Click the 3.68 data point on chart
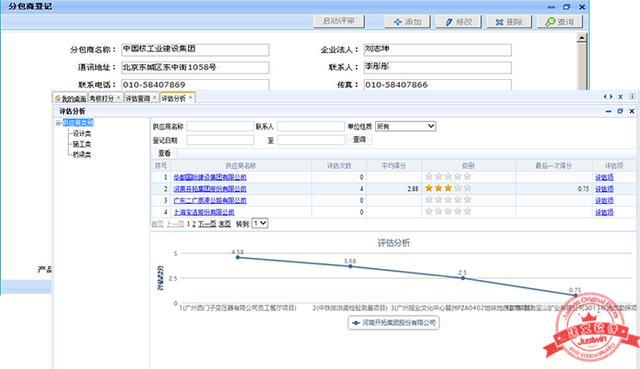The image size is (640, 369). point(350,266)
